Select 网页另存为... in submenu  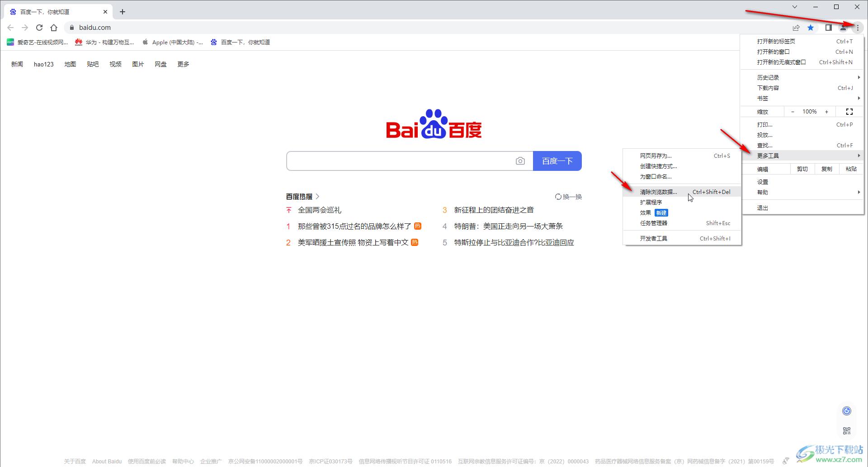(x=682, y=156)
